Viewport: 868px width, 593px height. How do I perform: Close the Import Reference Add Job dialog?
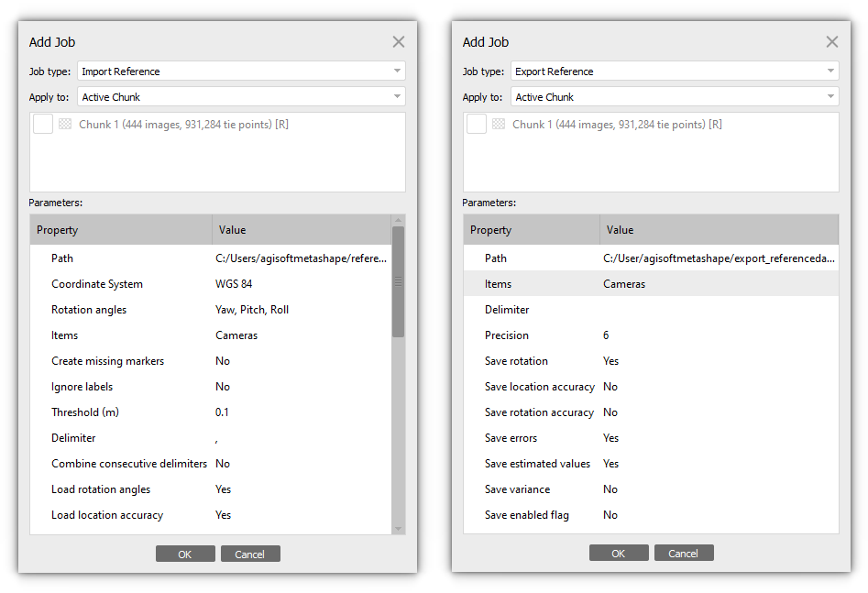[x=398, y=42]
